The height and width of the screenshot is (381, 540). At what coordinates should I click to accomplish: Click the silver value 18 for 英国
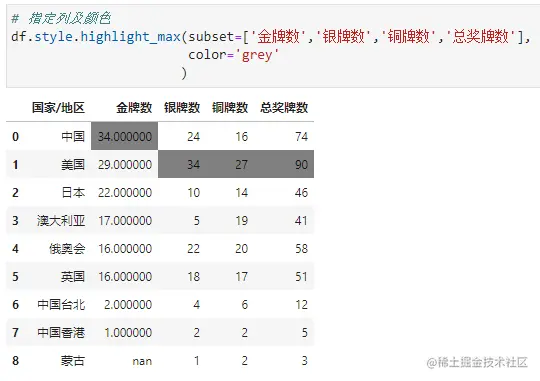tap(194, 276)
